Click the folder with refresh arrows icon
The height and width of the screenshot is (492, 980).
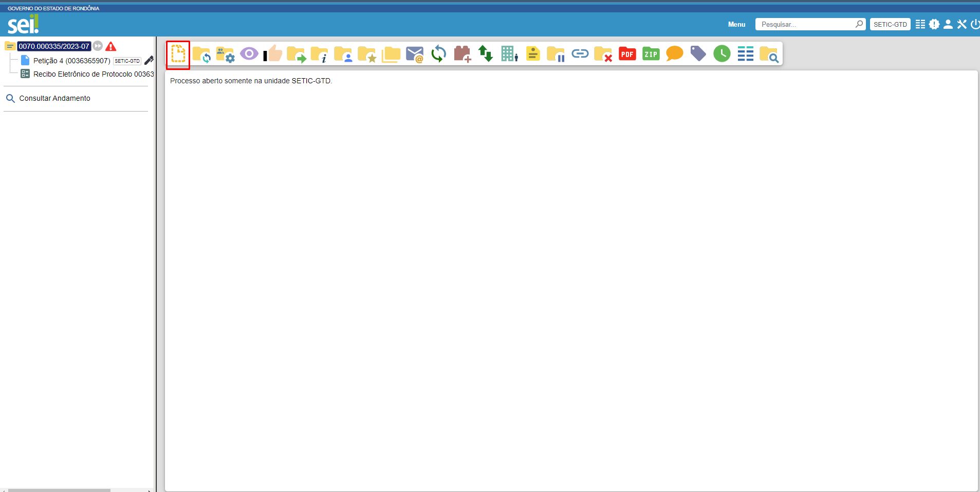pos(202,54)
